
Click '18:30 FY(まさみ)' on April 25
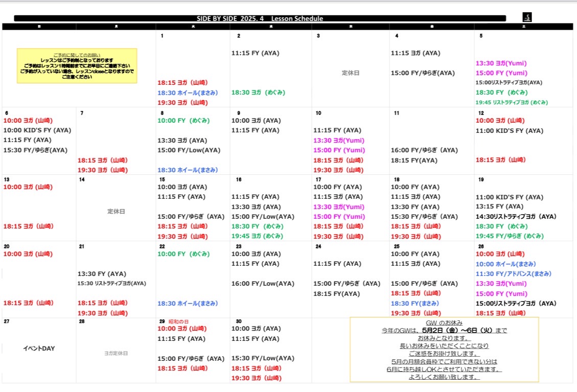point(414,303)
